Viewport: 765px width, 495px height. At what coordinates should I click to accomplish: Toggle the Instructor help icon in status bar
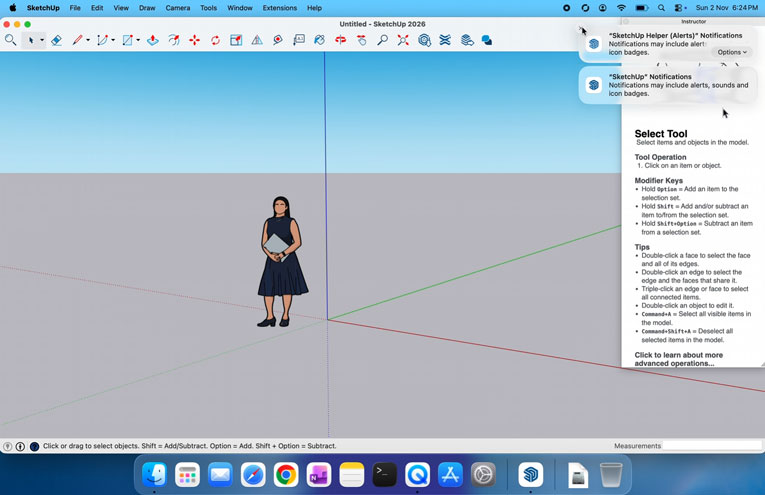click(34, 446)
